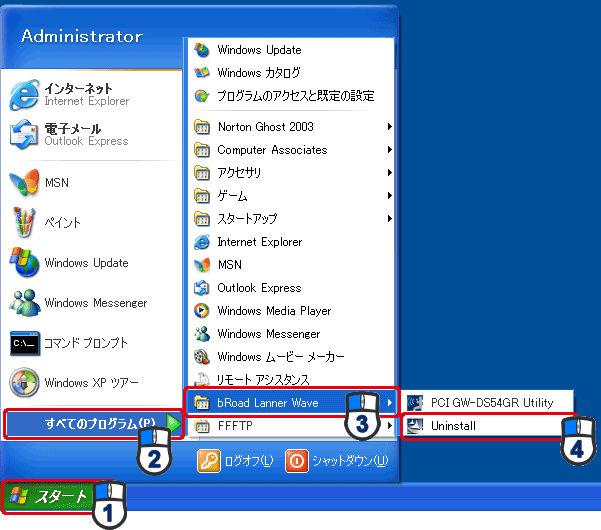Click the ログオフ(L) button

click(235, 461)
